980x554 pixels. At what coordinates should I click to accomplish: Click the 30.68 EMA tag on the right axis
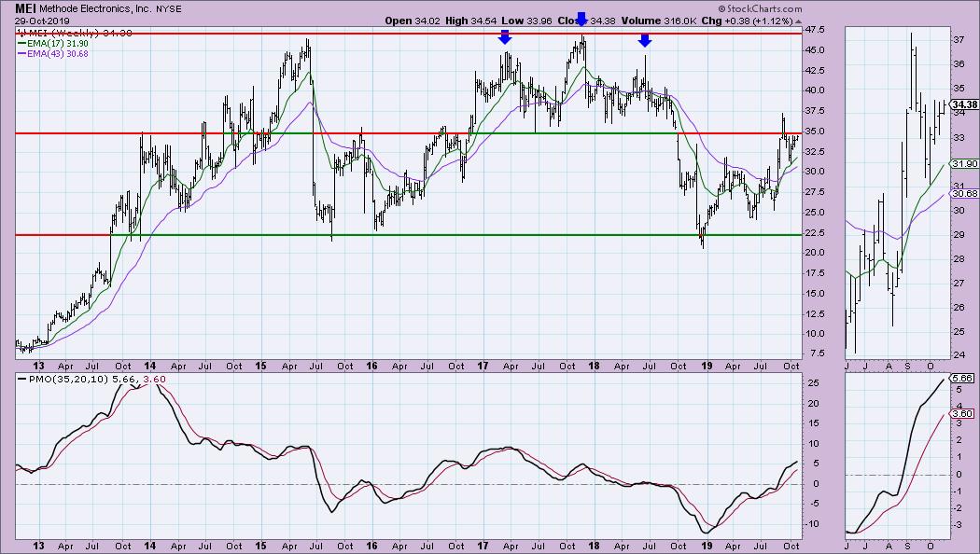[964, 194]
